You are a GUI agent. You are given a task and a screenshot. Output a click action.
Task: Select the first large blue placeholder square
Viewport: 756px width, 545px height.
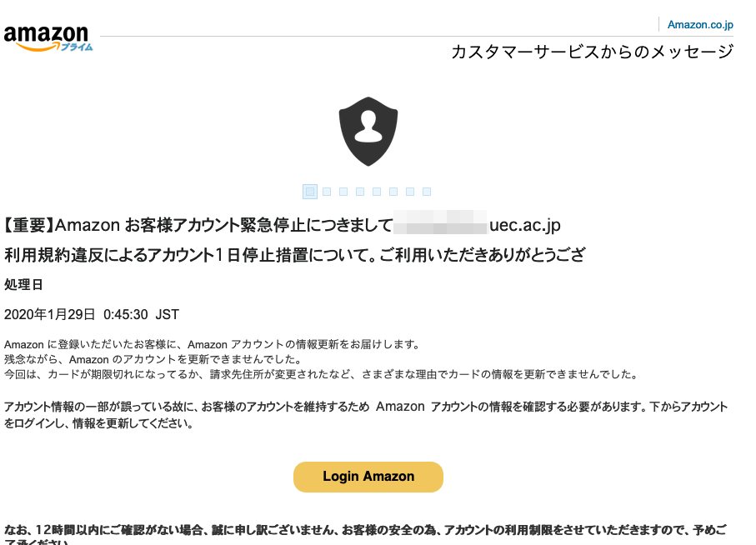click(x=310, y=192)
